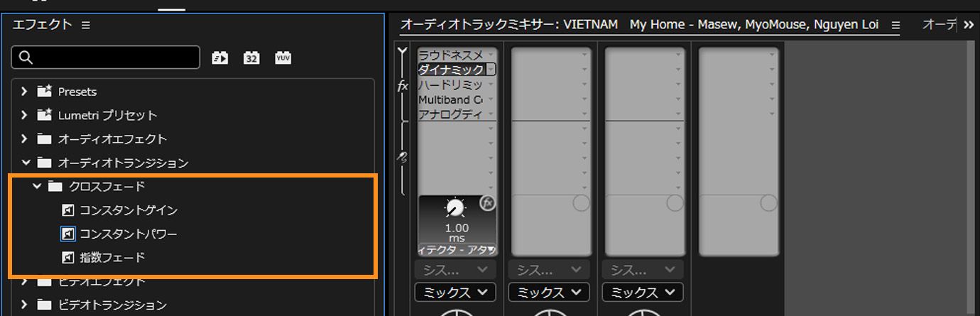Open the first track's システム input dropdown
This screenshot has width=980, height=316.
click(455, 270)
